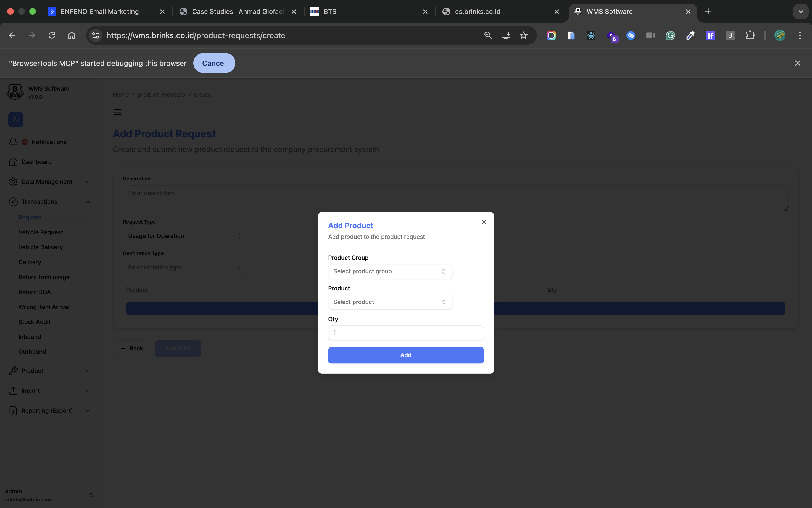Reload the page with browser refresh icon

[x=52, y=35]
